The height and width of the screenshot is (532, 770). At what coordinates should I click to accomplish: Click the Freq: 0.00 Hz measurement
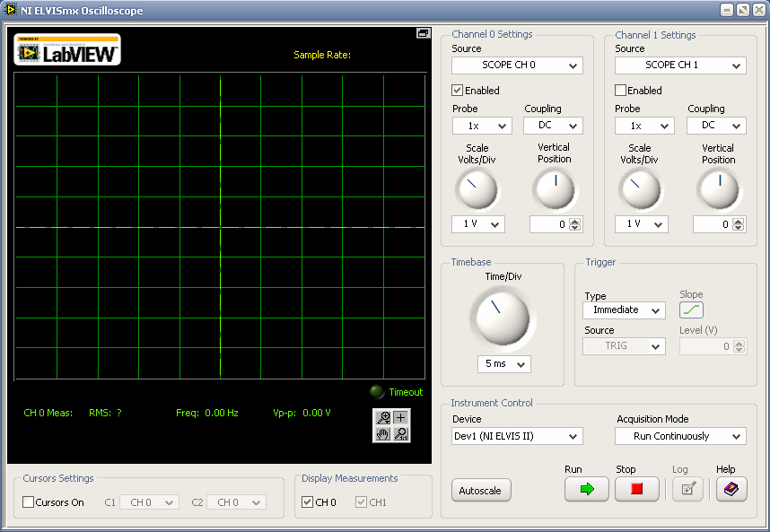(206, 413)
